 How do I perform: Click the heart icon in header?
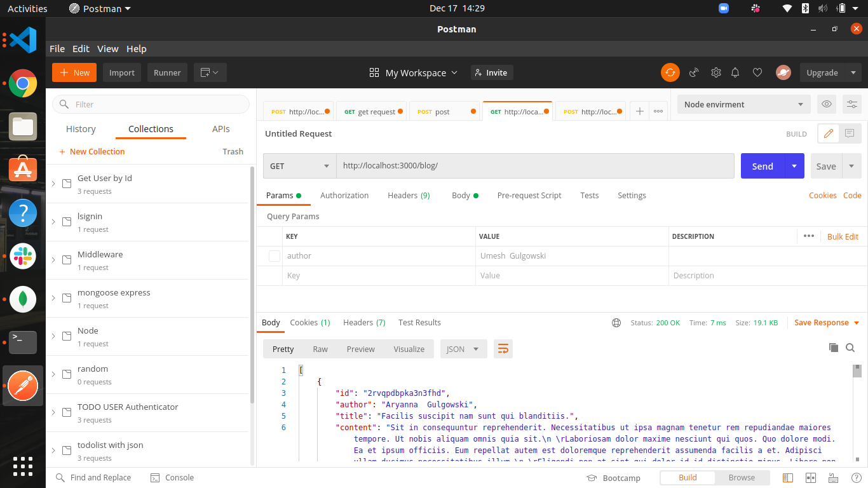[x=757, y=72]
